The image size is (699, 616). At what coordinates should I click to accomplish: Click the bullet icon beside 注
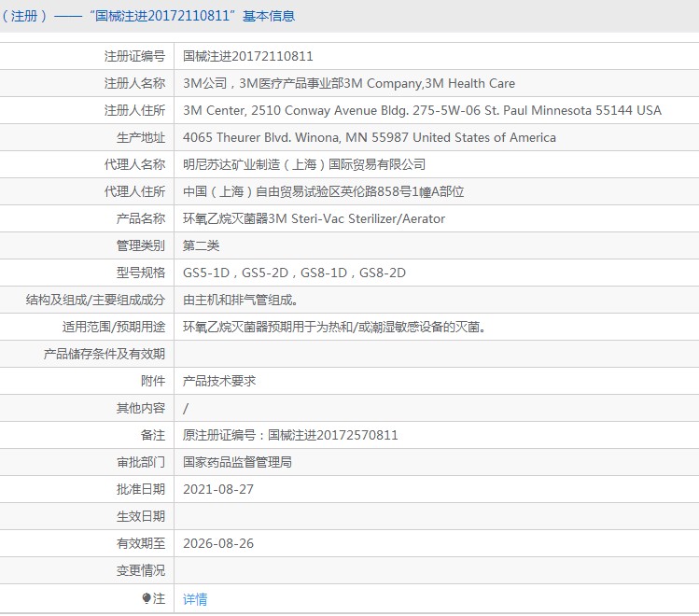[x=147, y=598]
